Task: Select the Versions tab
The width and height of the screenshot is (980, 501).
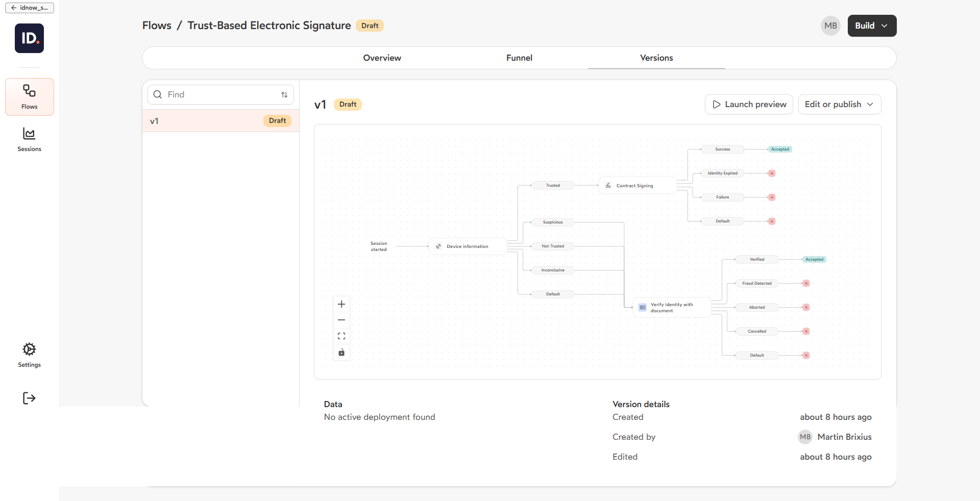Action: pos(656,58)
